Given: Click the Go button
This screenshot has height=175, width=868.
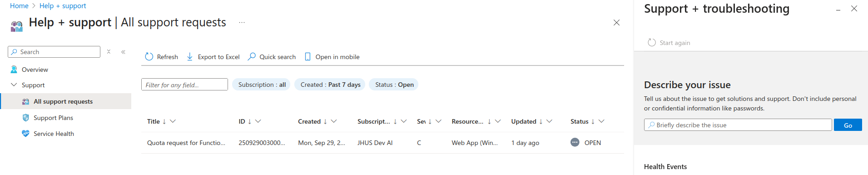Looking at the screenshot, I should click(848, 125).
